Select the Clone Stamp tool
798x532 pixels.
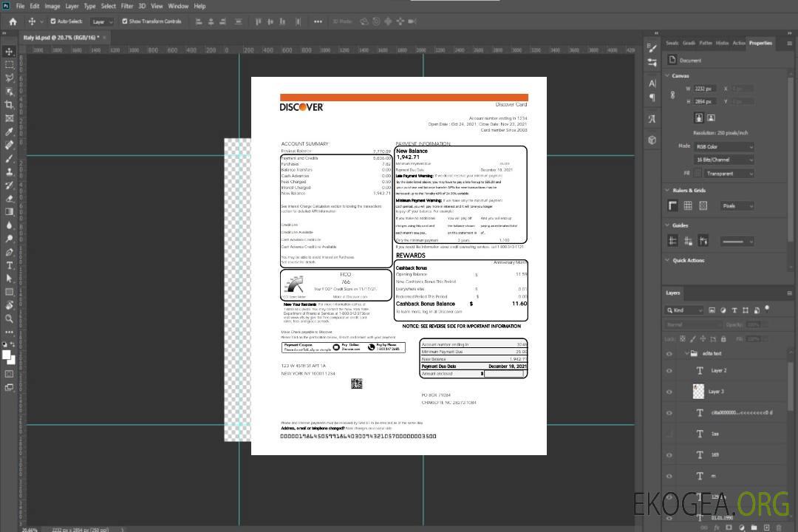pos(9,172)
